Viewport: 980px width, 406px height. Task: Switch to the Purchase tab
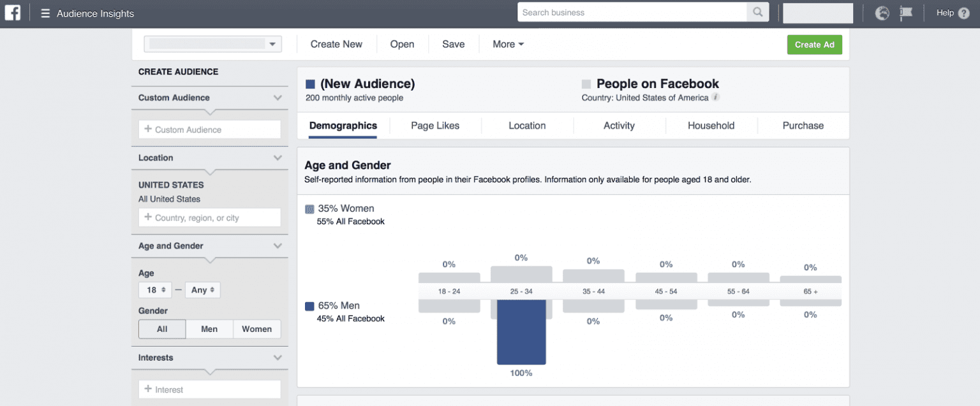[x=803, y=126]
